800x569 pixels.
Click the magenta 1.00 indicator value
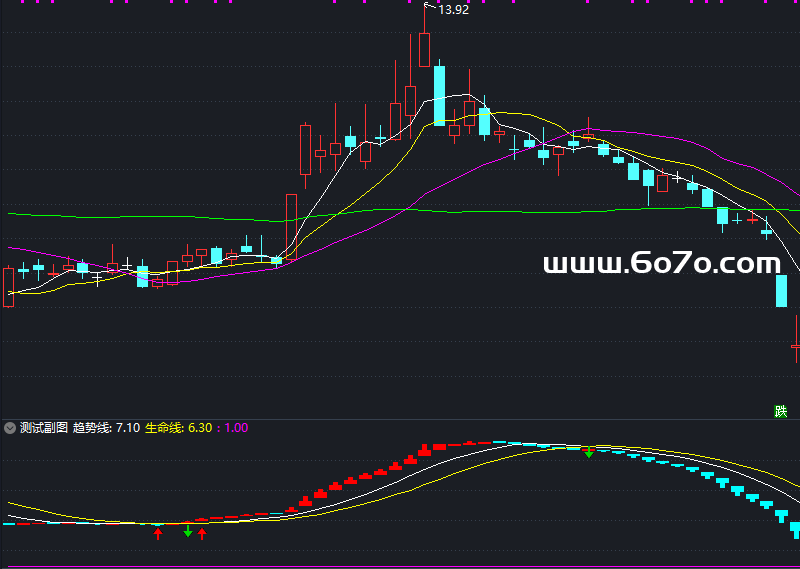point(236,427)
